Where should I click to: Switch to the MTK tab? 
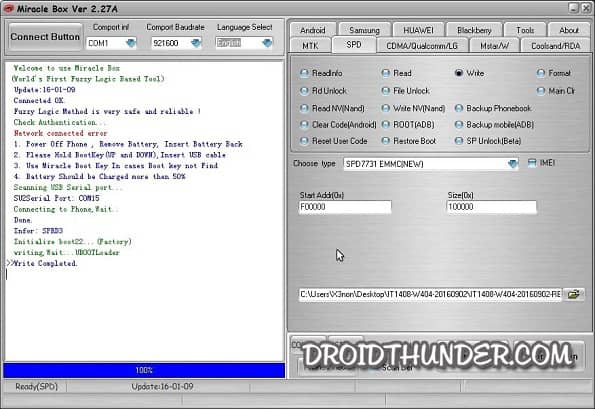pos(310,46)
